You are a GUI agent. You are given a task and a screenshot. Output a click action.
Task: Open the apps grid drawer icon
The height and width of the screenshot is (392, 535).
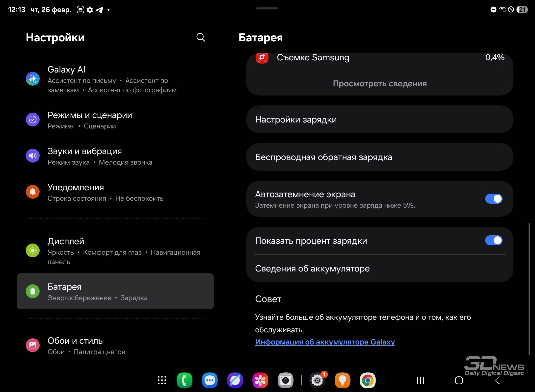pos(162,380)
